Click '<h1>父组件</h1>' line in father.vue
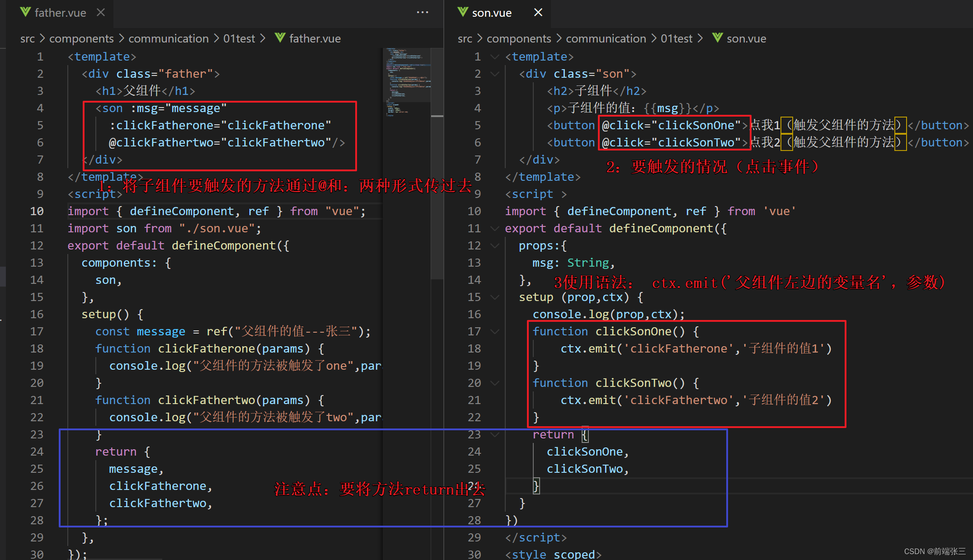 pyautogui.click(x=146, y=91)
